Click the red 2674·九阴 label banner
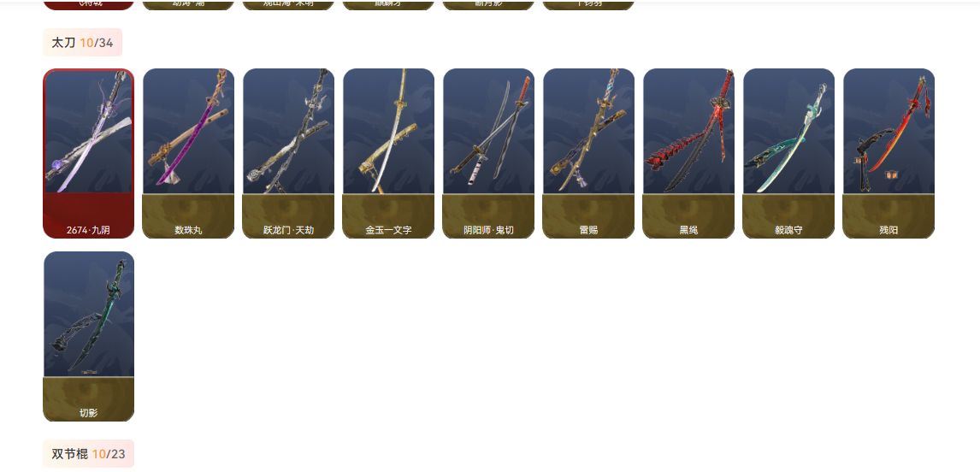Image resolution: width=980 pixels, height=472 pixels. [89, 216]
